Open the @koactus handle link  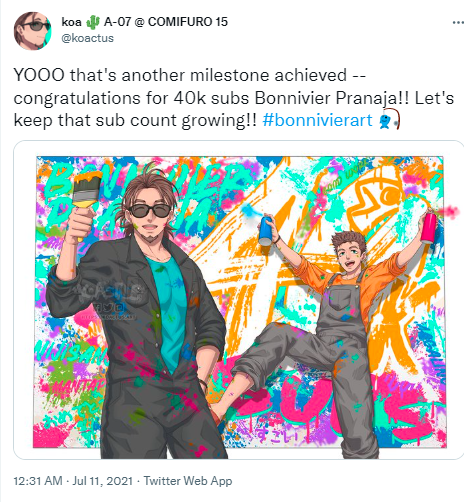point(87,38)
